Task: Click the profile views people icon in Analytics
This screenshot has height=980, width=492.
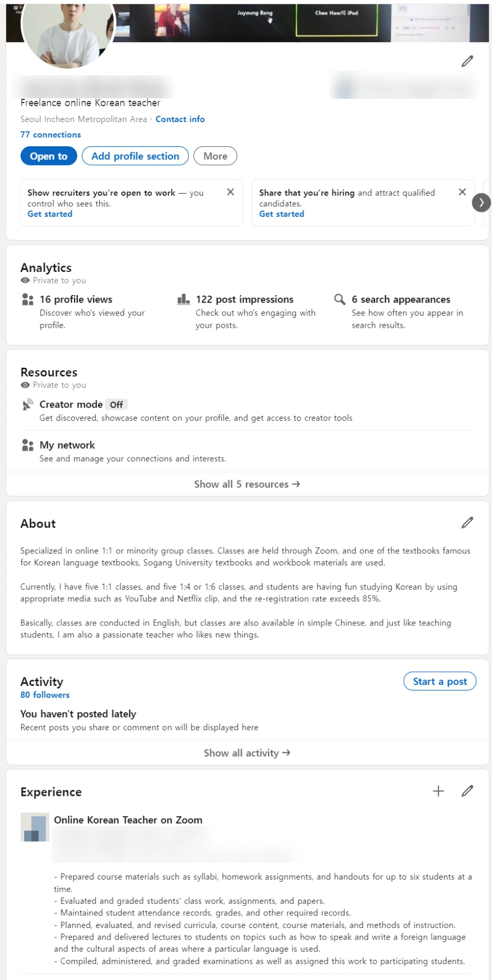Action: pyautogui.click(x=27, y=299)
